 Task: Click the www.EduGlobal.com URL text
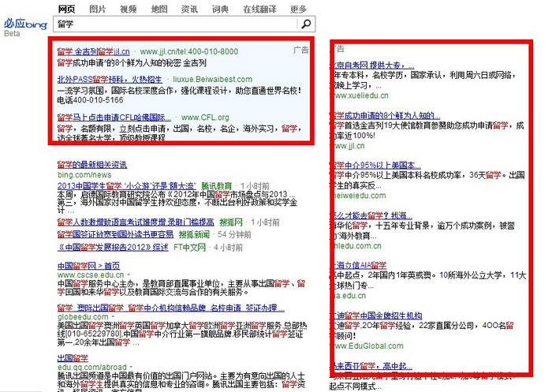[x=368, y=346]
